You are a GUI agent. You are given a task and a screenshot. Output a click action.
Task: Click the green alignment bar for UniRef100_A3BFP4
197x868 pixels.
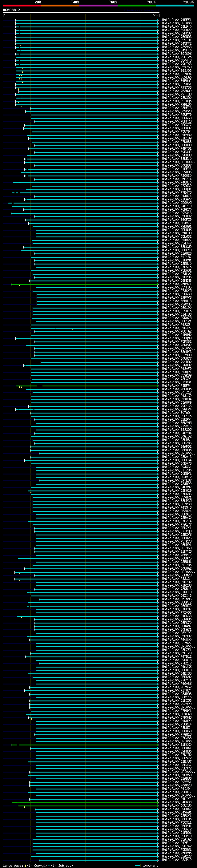pyautogui.click(x=87, y=386)
